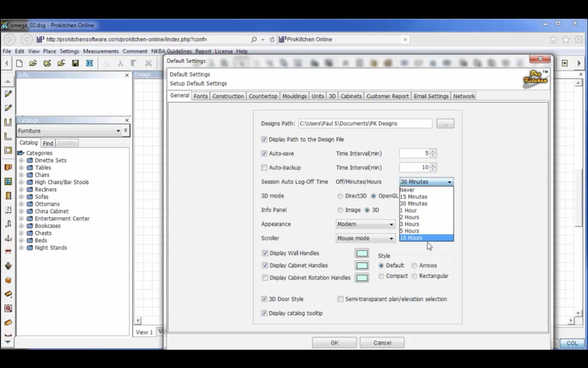This screenshot has height=368, width=588.
Task: Choose the Compact handle style
Action: [381, 276]
